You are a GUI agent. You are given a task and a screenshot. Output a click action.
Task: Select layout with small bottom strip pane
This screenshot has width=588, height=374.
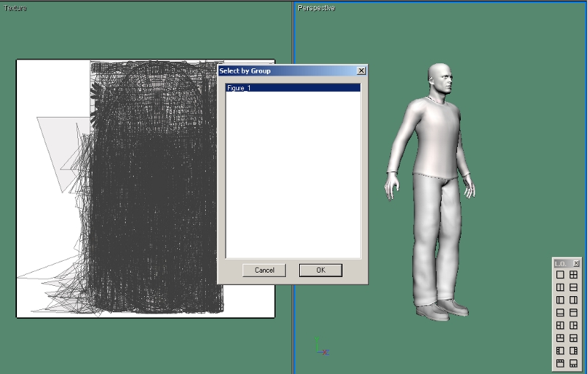point(560,312)
